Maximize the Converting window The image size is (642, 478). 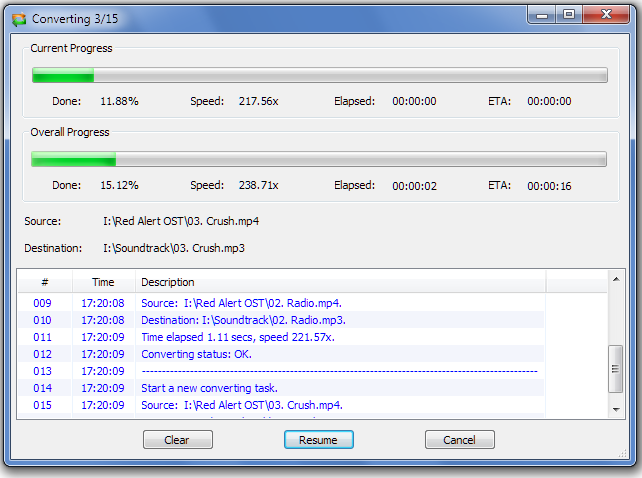(569, 15)
